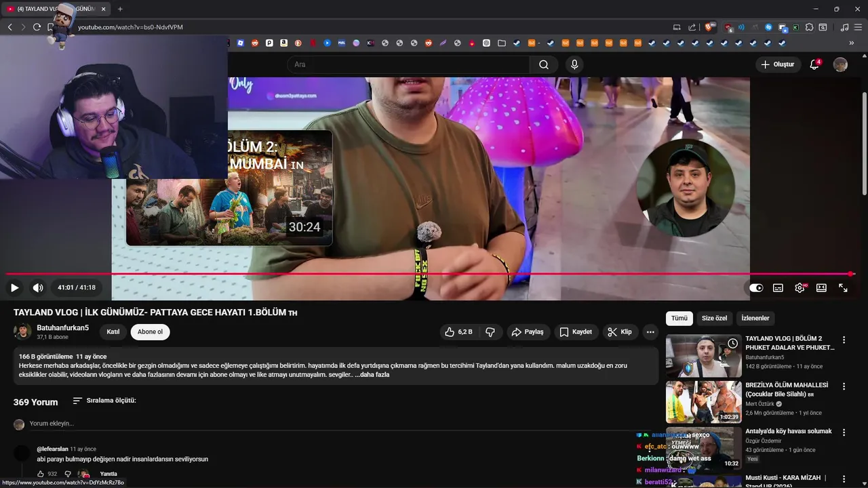Image resolution: width=868 pixels, height=488 pixels.
Task: Open the YouTube account avatar menu
Action: tap(840, 64)
